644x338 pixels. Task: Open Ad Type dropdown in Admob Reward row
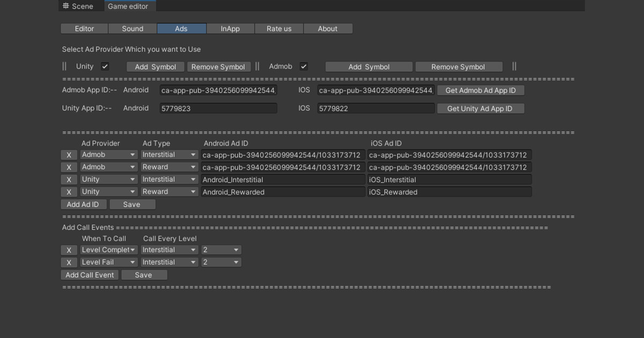pyautogui.click(x=170, y=167)
